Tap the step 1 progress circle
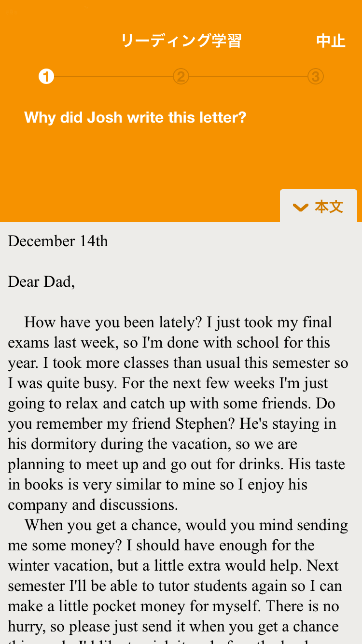 [x=46, y=76]
